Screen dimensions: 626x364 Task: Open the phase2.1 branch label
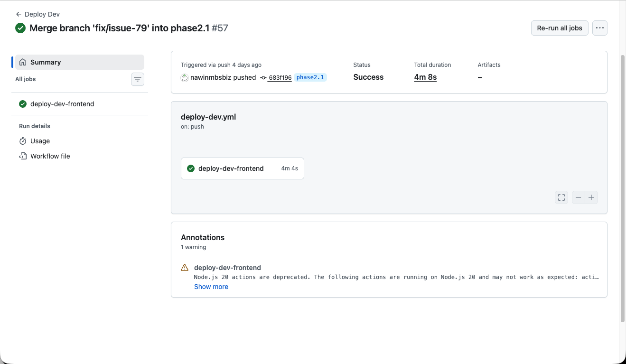click(310, 77)
